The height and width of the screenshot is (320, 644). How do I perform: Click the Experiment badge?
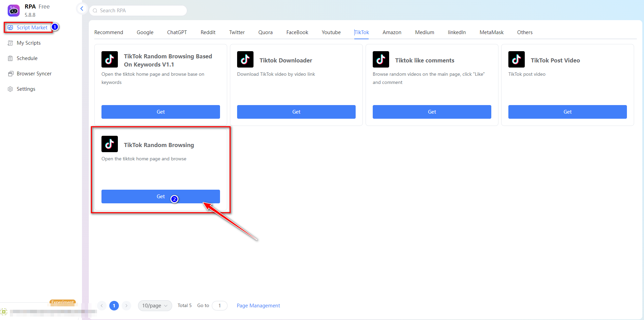pos(63,302)
